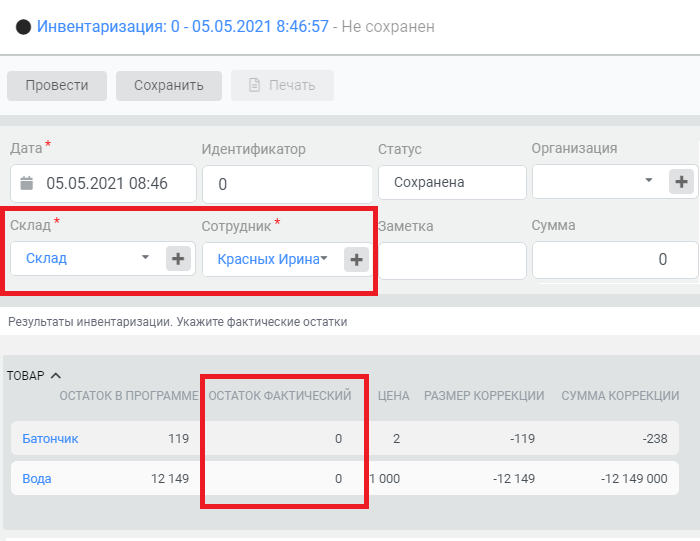This screenshot has height=541, width=700.
Task: Add new employee with Сотрудник plus button
Action: 356,259
